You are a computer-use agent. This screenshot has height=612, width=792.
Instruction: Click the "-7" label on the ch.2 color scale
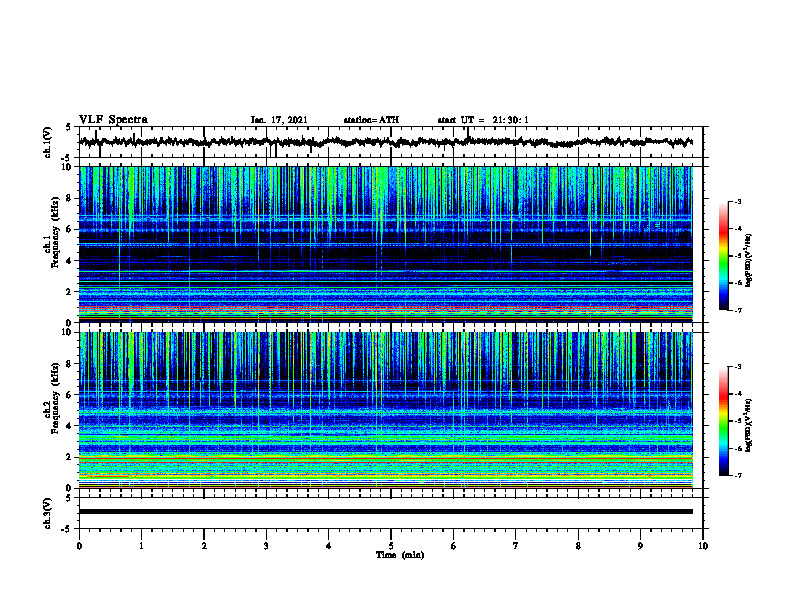738,475
